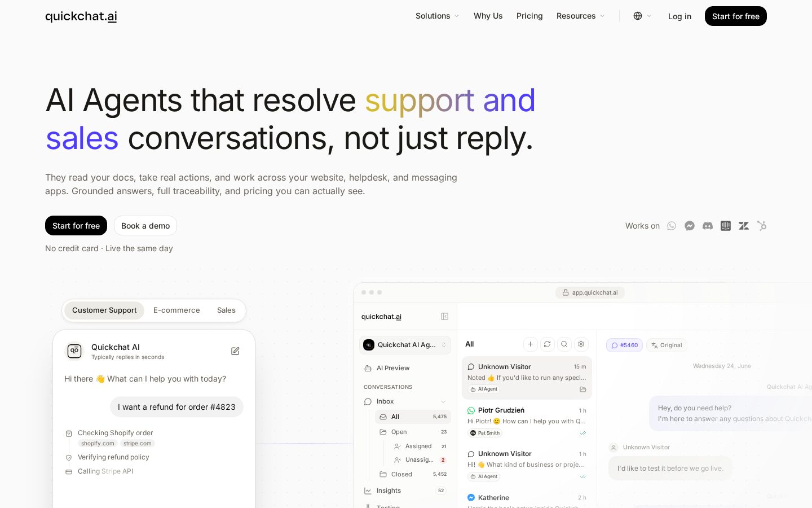
Task: Expand the Resources menu
Action: click(580, 16)
